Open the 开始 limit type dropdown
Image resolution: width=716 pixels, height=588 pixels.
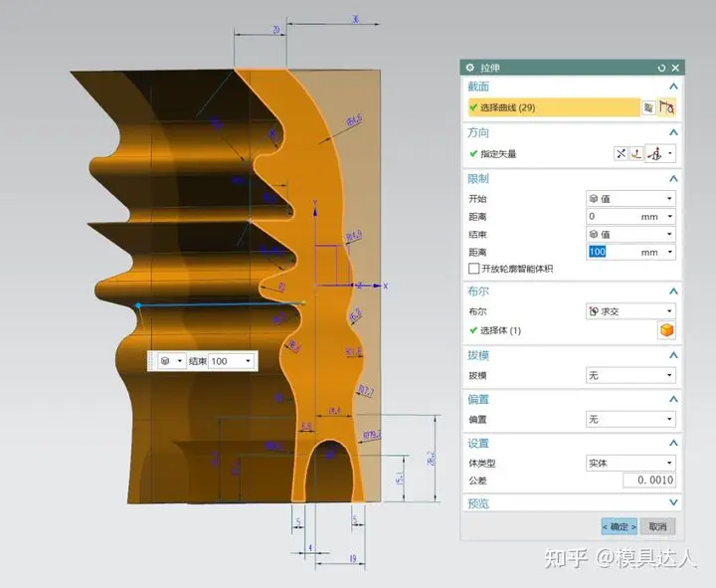630,198
